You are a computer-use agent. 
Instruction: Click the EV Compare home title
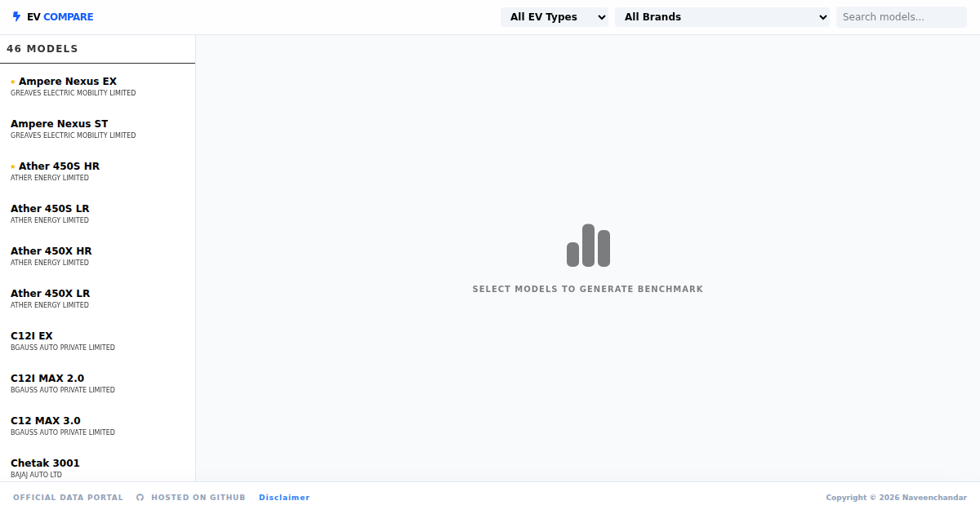click(60, 17)
